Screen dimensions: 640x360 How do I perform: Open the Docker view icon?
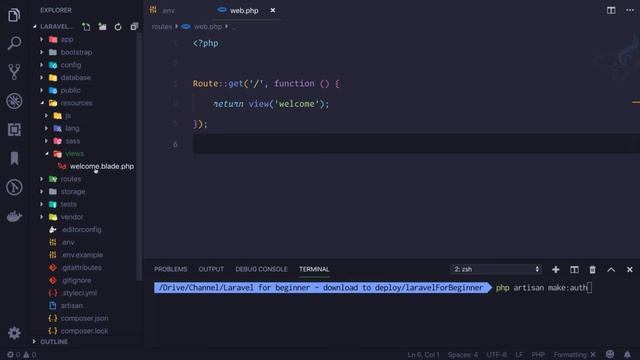(x=14, y=216)
